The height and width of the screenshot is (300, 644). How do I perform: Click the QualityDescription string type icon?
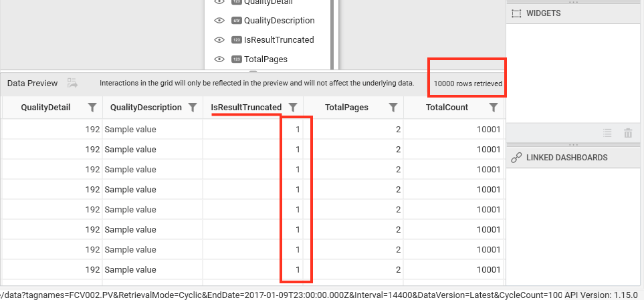pyautogui.click(x=236, y=21)
